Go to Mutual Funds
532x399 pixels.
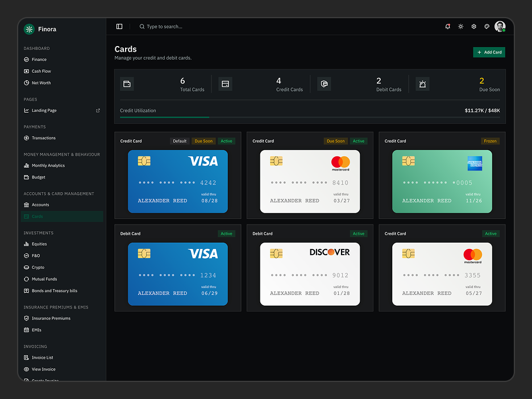coord(62,279)
